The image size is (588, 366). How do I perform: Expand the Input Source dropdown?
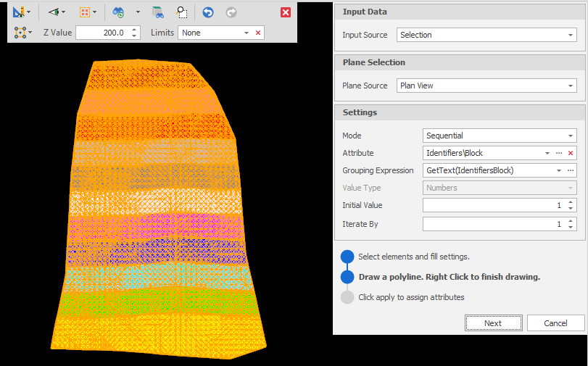pos(571,35)
